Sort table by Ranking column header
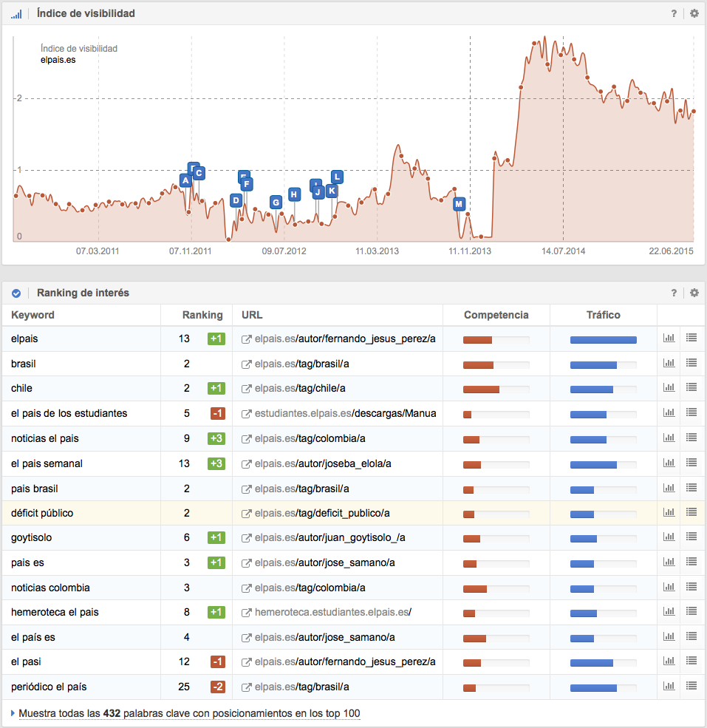Image resolution: width=707 pixels, height=728 pixels. [202, 315]
